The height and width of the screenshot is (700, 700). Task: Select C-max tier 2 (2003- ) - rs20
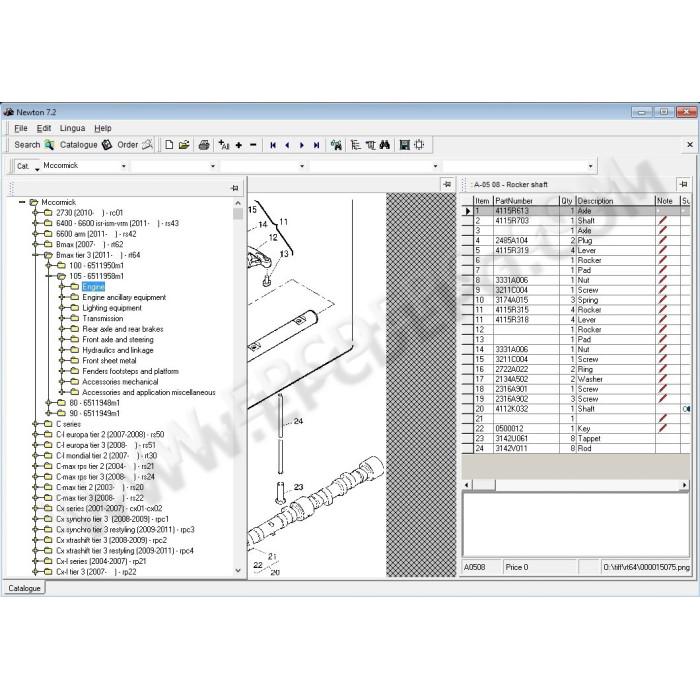tap(100, 488)
